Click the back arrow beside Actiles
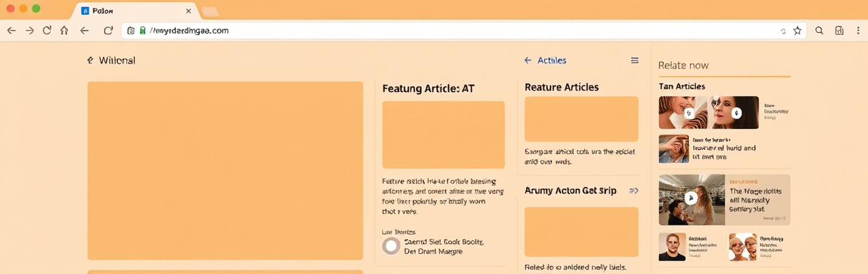This screenshot has height=274, width=868. [528, 61]
